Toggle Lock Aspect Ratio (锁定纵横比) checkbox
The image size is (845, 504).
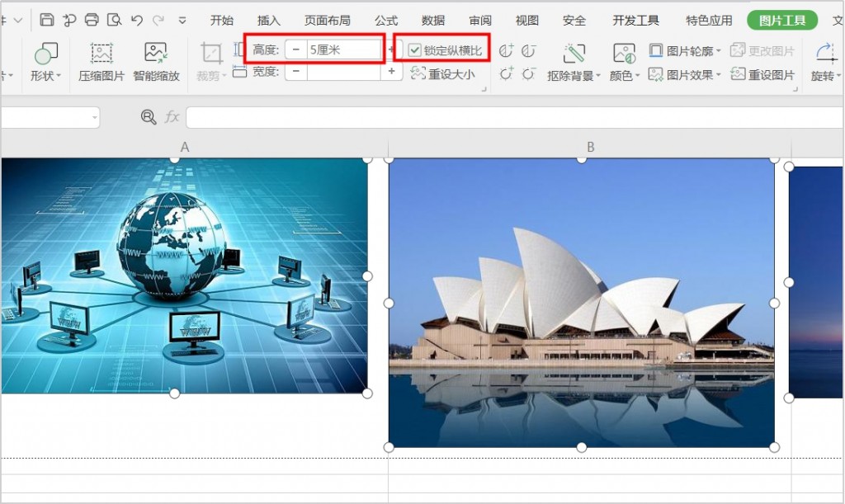coord(414,50)
